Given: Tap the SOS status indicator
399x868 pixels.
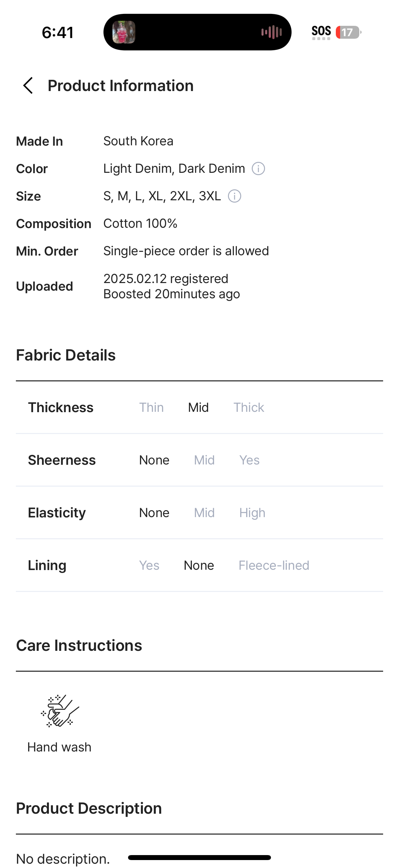Looking at the screenshot, I should coord(321,32).
